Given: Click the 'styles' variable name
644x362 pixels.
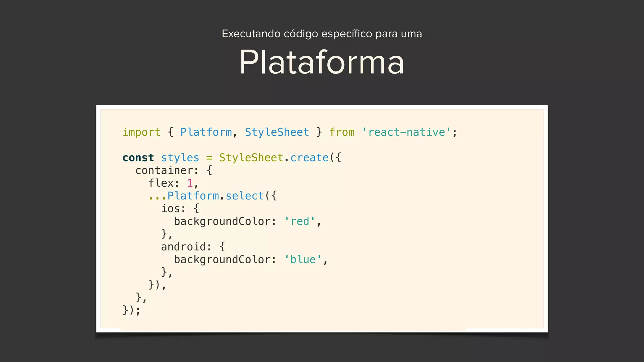Looking at the screenshot, I should coord(180,158).
